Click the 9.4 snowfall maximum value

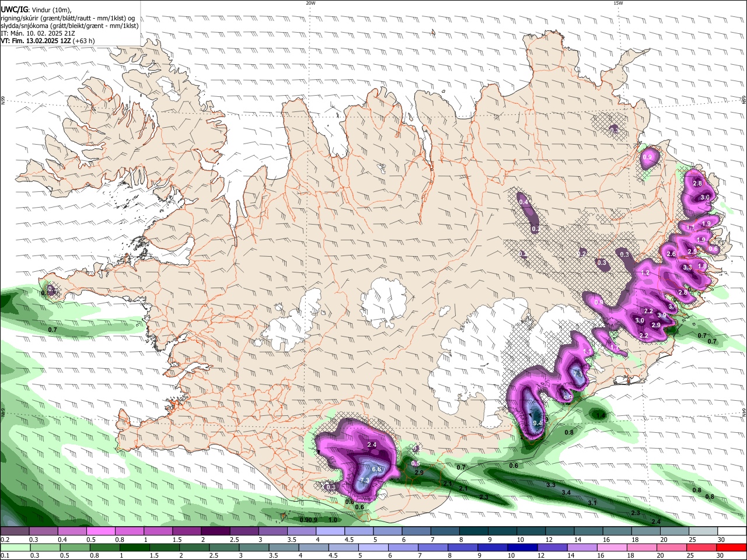coord(538,423)
